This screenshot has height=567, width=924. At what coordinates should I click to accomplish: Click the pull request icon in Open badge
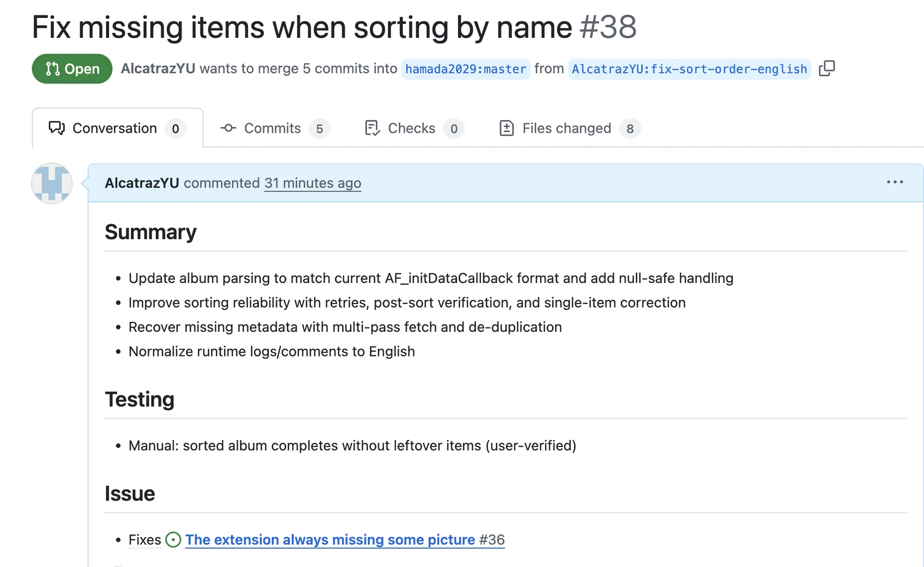coord(52,69)
